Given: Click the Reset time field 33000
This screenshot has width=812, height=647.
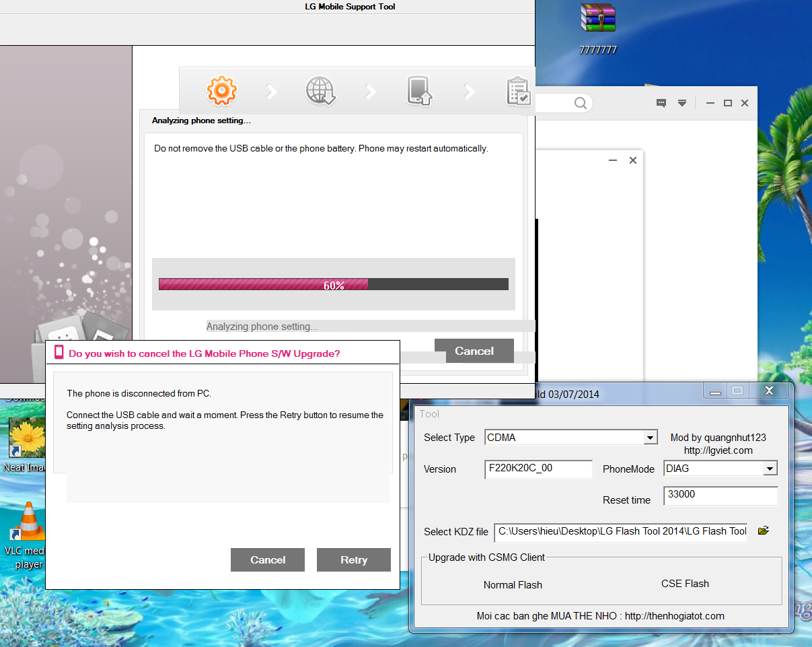Looking at the screenshot, I should pyautogui.click(x=721, y=496).
